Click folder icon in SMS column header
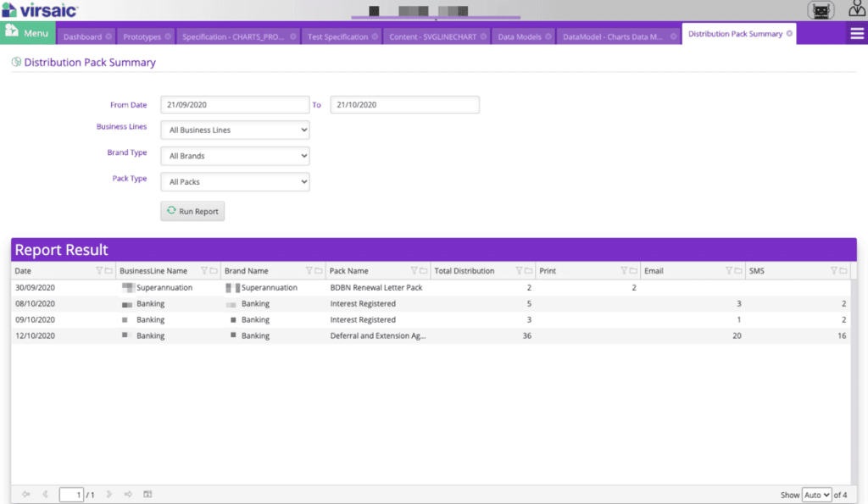Viewport: 868px width, 504px height. 843,271
